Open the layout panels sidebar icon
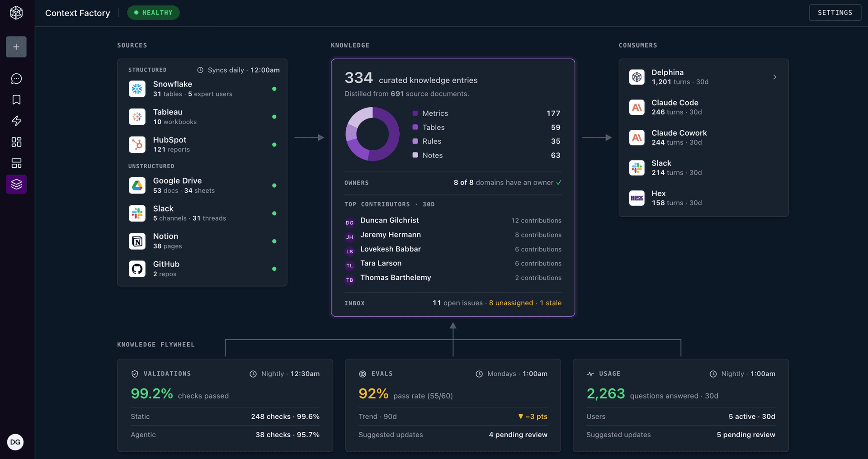The width and height of the screenshot is (868, 459). 16,163
